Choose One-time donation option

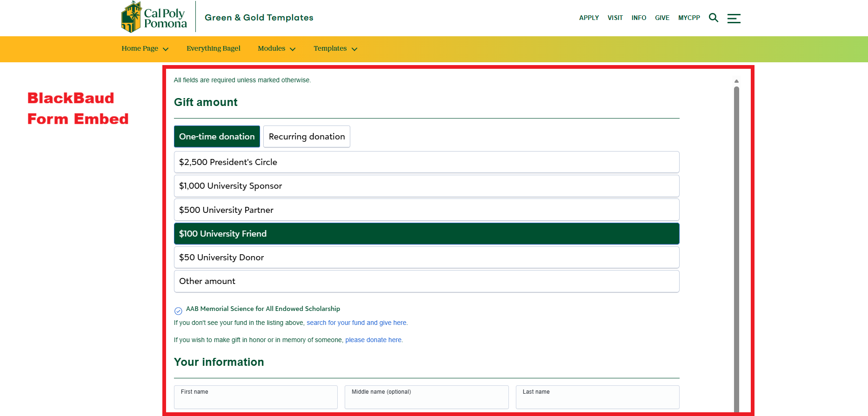click(217, 137)
